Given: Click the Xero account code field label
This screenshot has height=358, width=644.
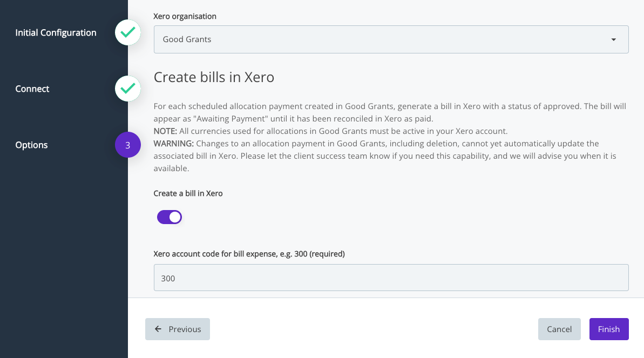Looking at the screenshot, I should click(249, 253).
